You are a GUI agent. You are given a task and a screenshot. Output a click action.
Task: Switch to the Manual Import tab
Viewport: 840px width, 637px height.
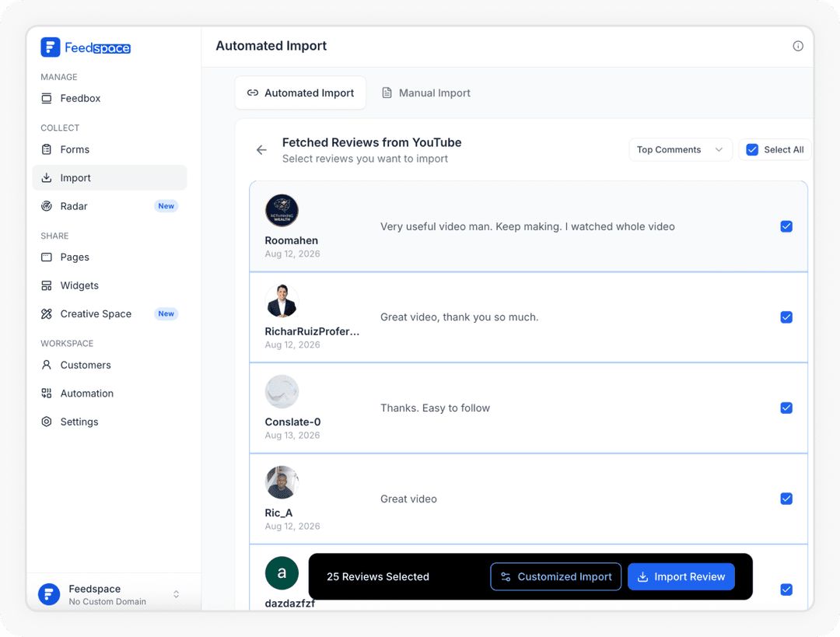[426, 93]
